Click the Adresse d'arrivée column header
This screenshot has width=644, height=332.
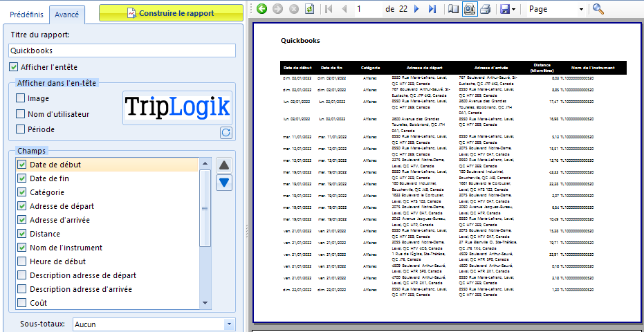(492, 67)
